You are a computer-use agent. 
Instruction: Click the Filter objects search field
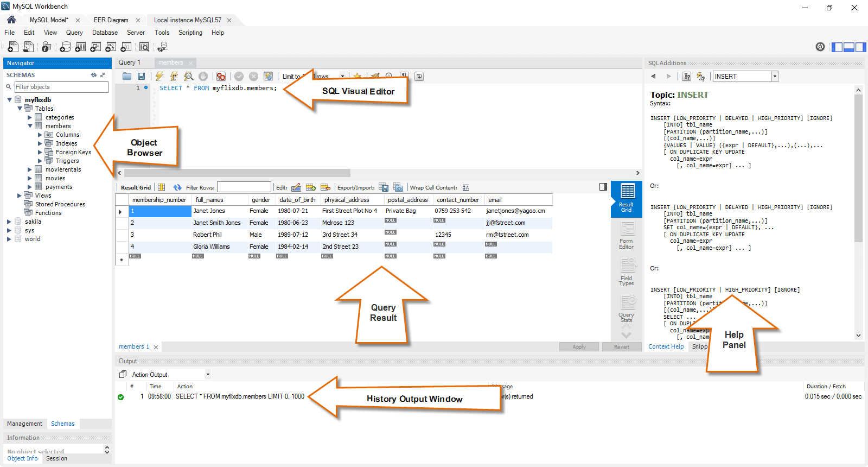click(61, 87)
